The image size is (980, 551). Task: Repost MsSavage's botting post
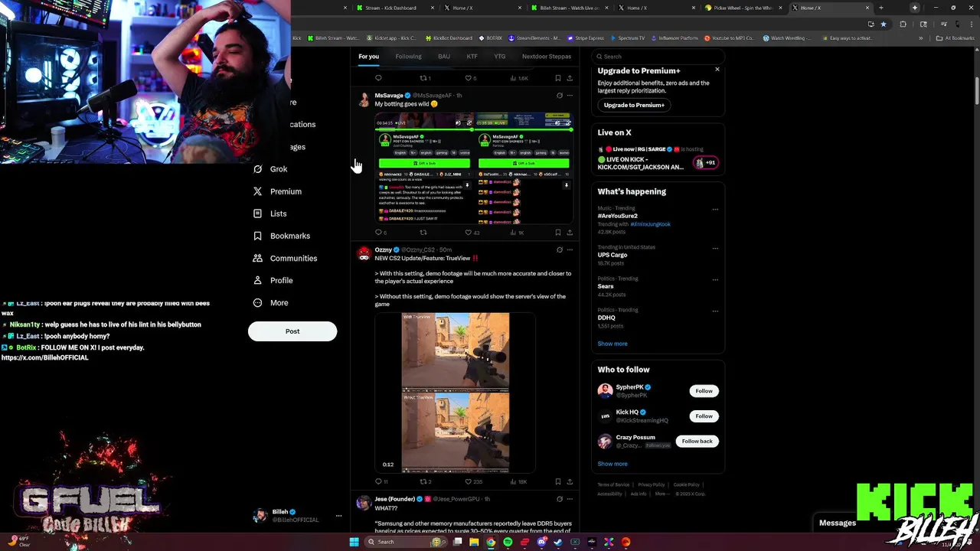pyautogui.click(x=423, y=232)
